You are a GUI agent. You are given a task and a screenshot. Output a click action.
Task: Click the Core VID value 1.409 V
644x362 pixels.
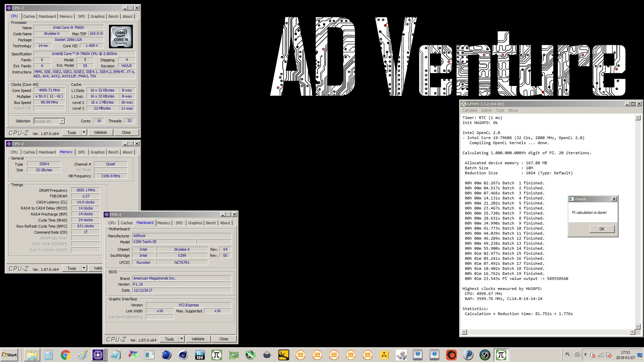click(92, 46)
